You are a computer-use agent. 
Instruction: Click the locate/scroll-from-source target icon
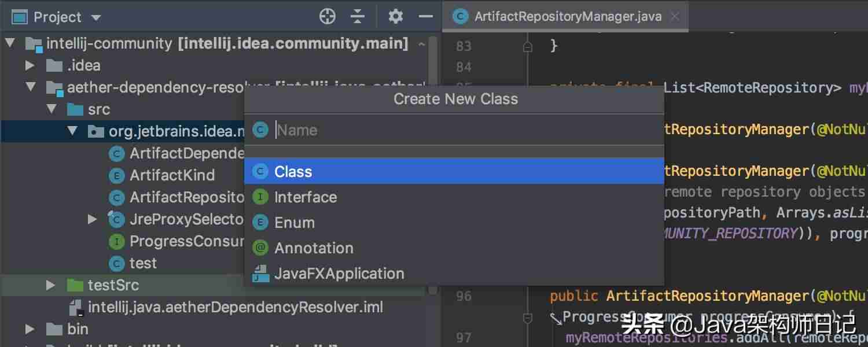[x=328, y=17]
